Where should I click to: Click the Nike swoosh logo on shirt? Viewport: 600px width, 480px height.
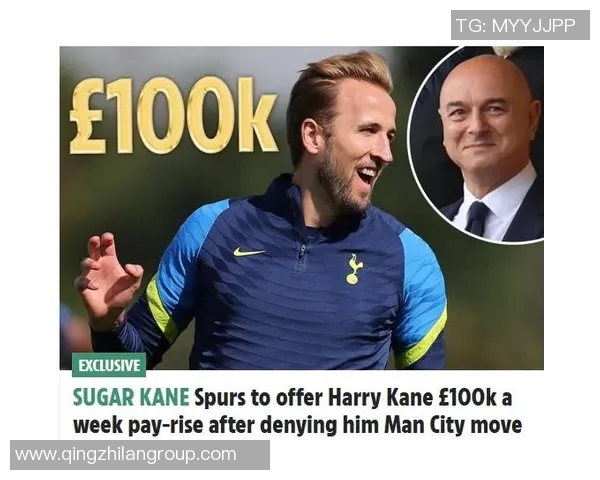pos(249,252)
